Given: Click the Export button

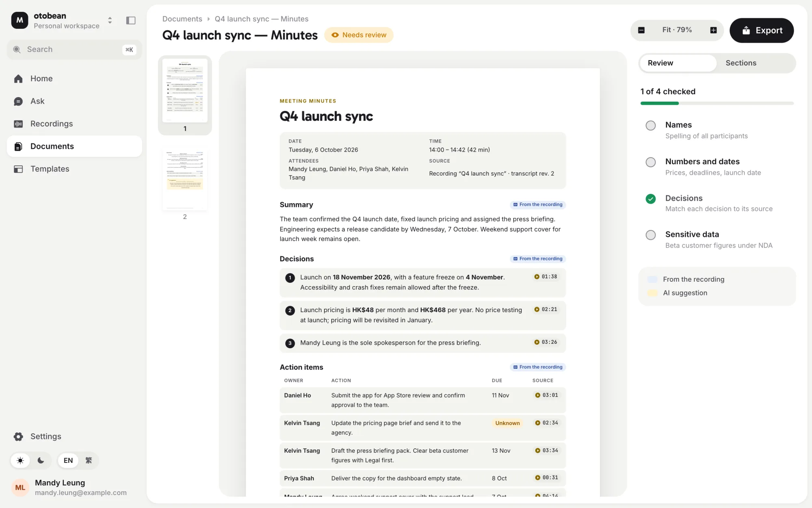Looking at the screenshot, I should (x=762, y=30).
